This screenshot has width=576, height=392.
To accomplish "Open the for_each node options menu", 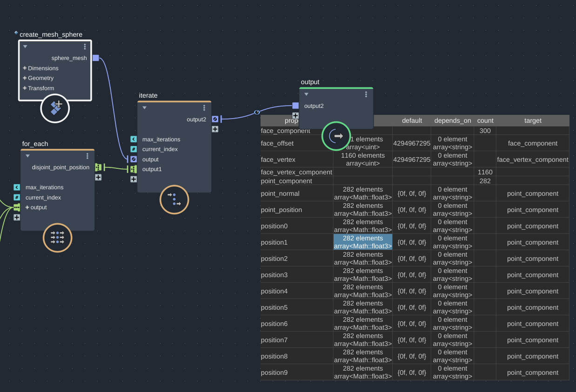I will pos(87,156).
